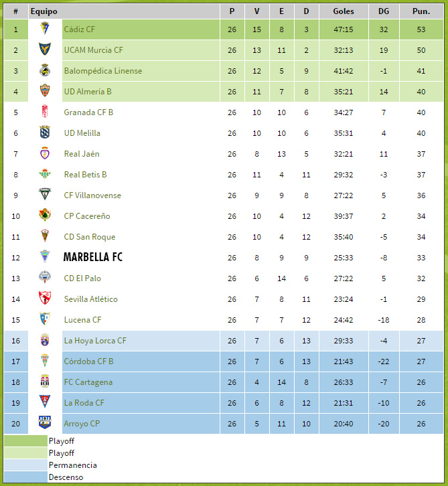The image size is (448, 486).
Task: Click the Marbella FC crest
Action: 45,257
